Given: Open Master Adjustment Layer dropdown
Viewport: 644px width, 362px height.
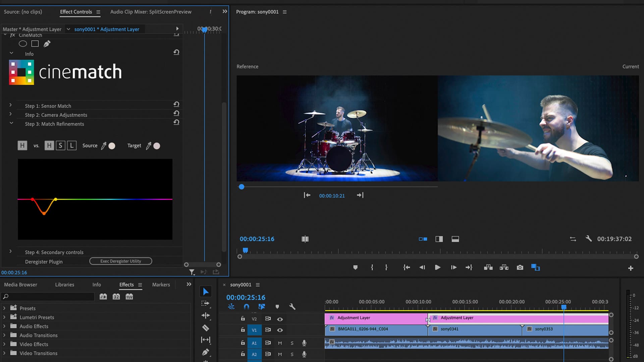Looking at the screenshot, I should 68,29.
